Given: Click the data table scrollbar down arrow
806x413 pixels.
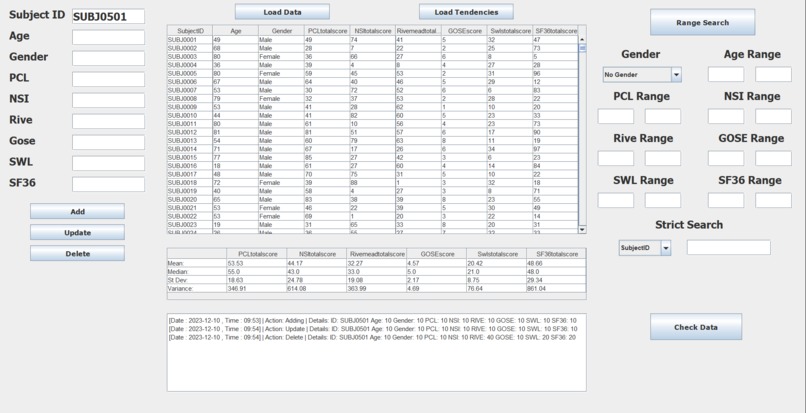Looking at the screenshot, I should pyautogui.click(x=582, y=229).
